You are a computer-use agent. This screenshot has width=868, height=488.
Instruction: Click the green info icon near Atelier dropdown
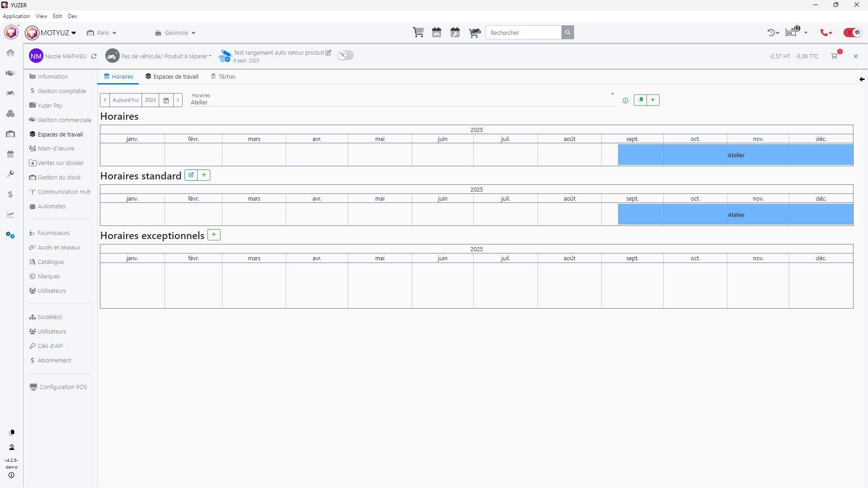click(625, 100)
